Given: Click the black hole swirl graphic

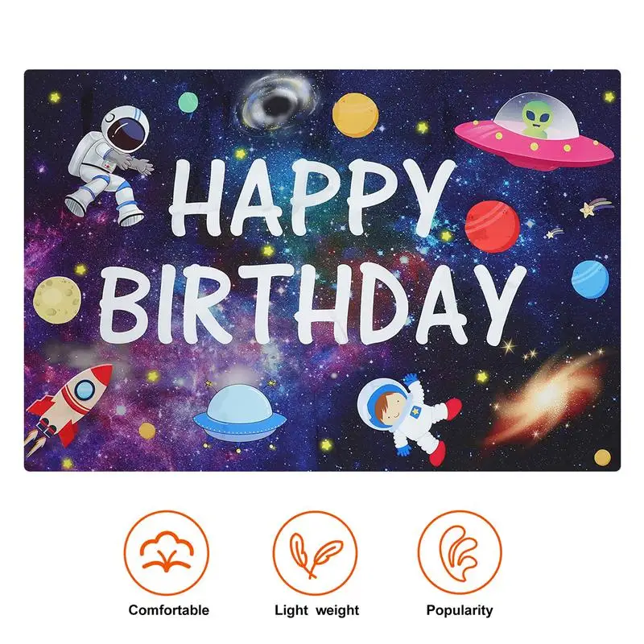Looking at the screenshot, I should (278, 104).
